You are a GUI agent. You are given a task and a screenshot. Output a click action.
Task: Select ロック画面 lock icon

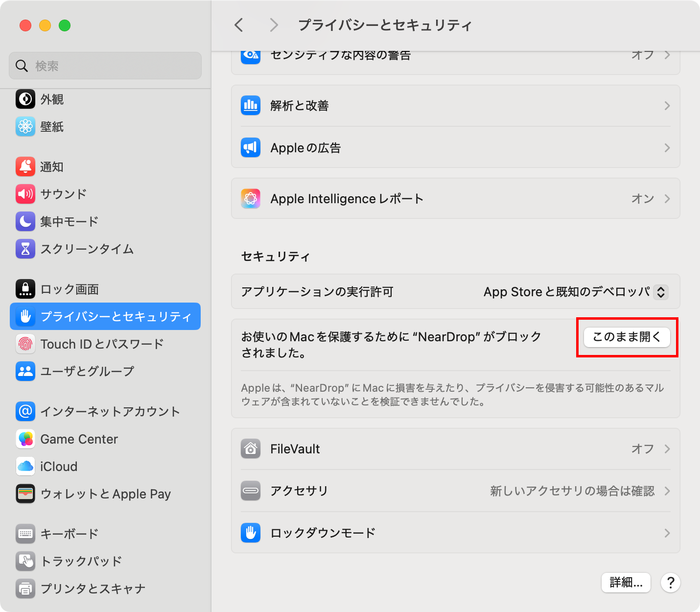pyautogui.click(x=25, y=289)
